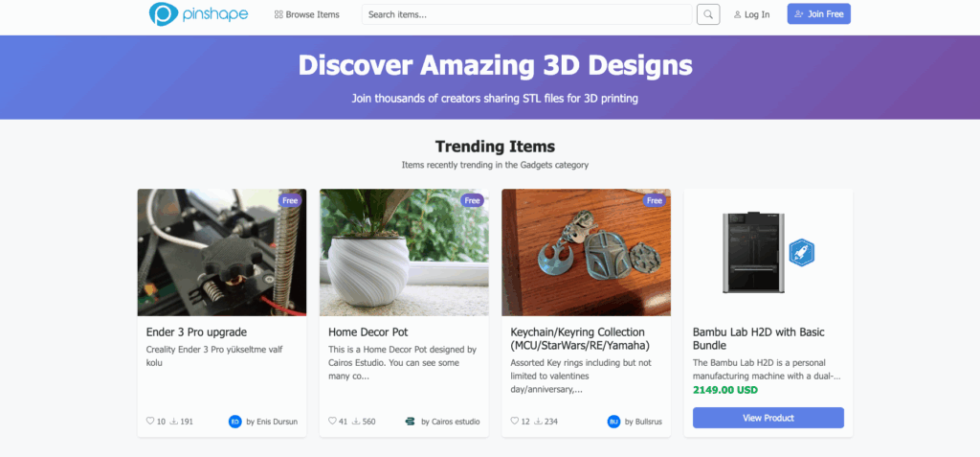The height and width of the screenshot is (457, 980).
Task: Focus the Search items input field
Action: [526, 14]
